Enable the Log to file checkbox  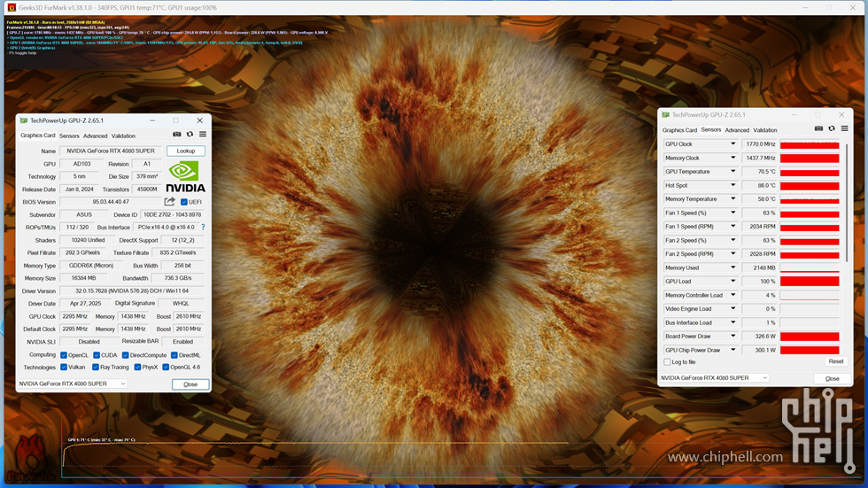click(667, 362)
